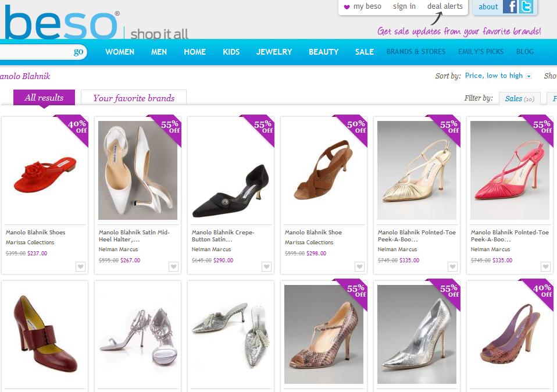Click the Manolo Blahnik breadcrumb heading
This screenshot has width=557, height=392.
(25, 76)
